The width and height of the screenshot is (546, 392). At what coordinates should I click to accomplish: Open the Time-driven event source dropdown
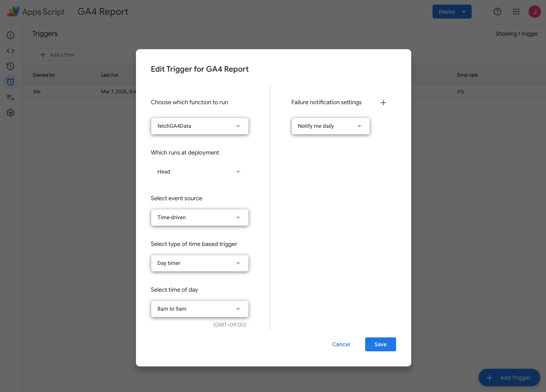(199, 218)
